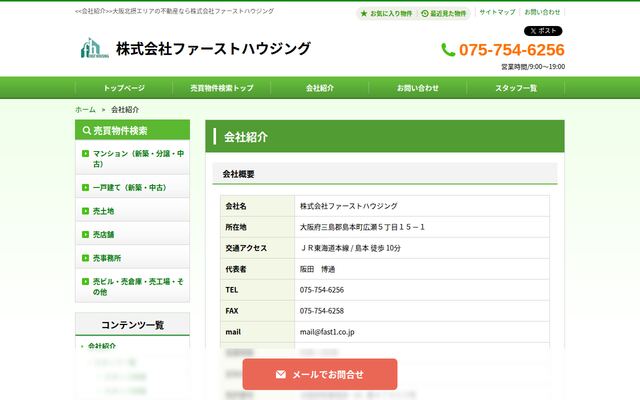Viewport: 640px width, 400px height.
Task: Click the large 会社紹介 page title banner
Action: click(385, 136)
